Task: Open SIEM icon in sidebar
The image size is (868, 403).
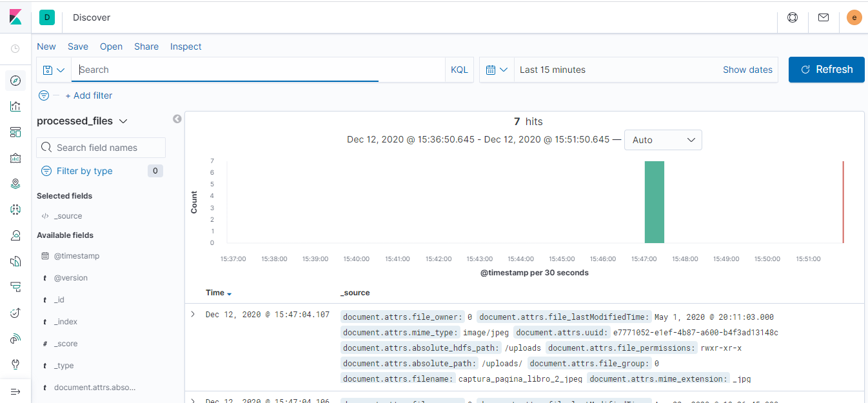Action: click(x=15, y=339)
